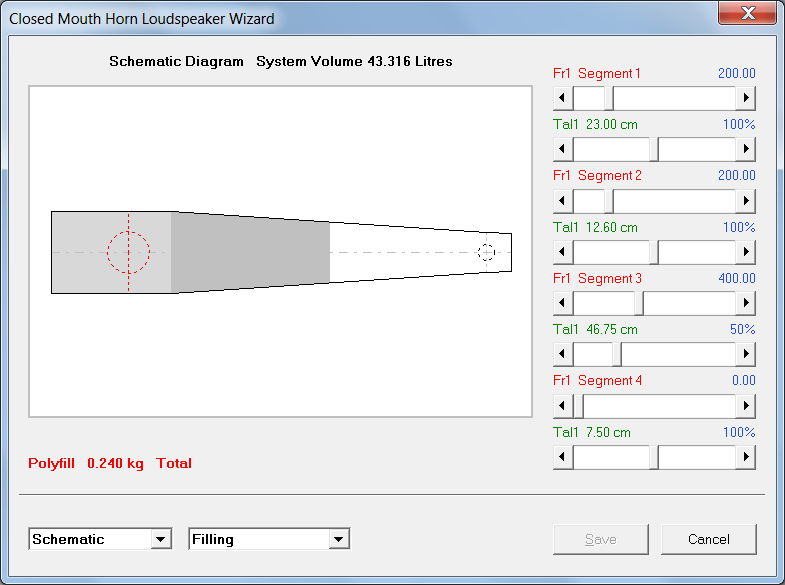Click right arrow of Fr1 Segment 2 slider
This screenshot has height=585, width=785.
745,201
